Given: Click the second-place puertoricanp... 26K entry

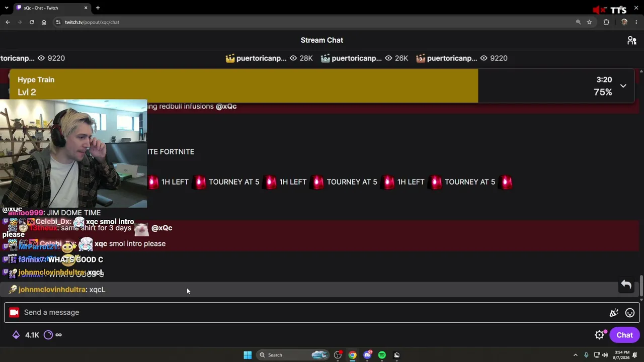Looking at the screenshot, I should click(364, 58).
